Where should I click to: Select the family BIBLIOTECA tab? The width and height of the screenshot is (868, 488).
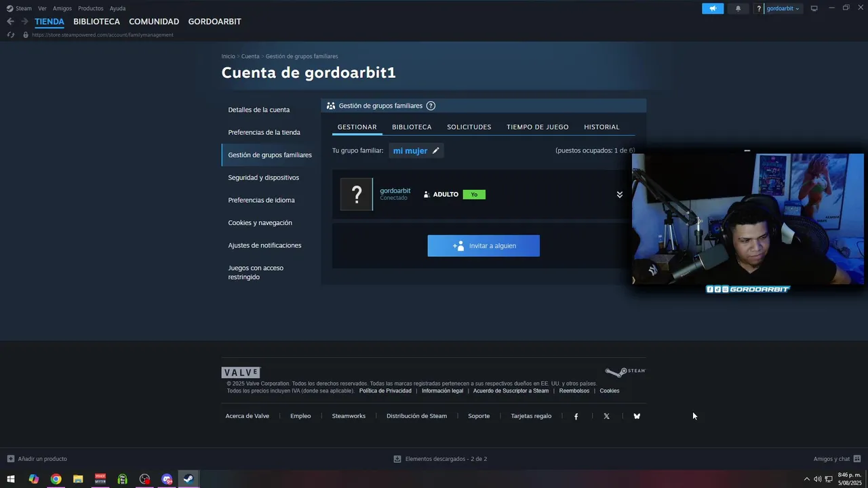point(412,127)
